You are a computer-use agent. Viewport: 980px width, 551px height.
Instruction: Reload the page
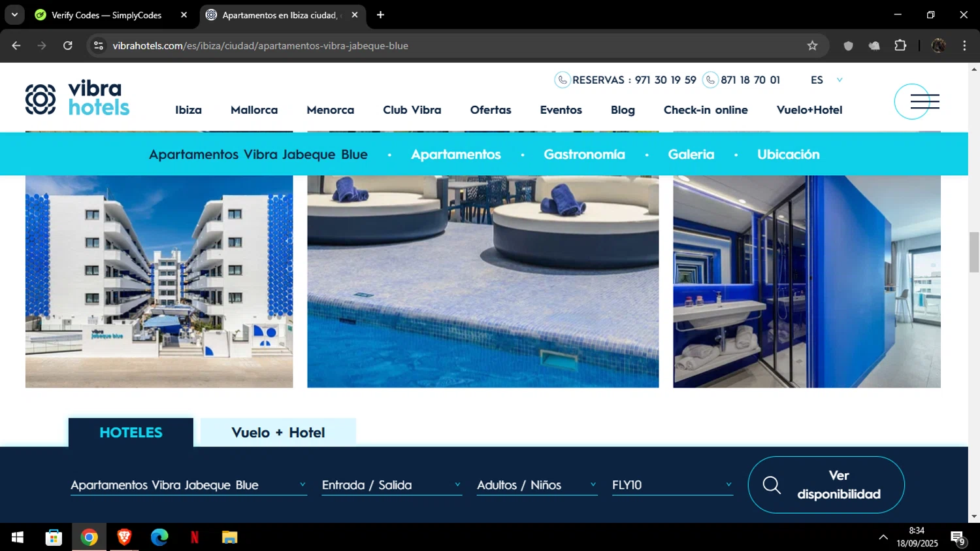pyautogui.click(x=67, y=46)
